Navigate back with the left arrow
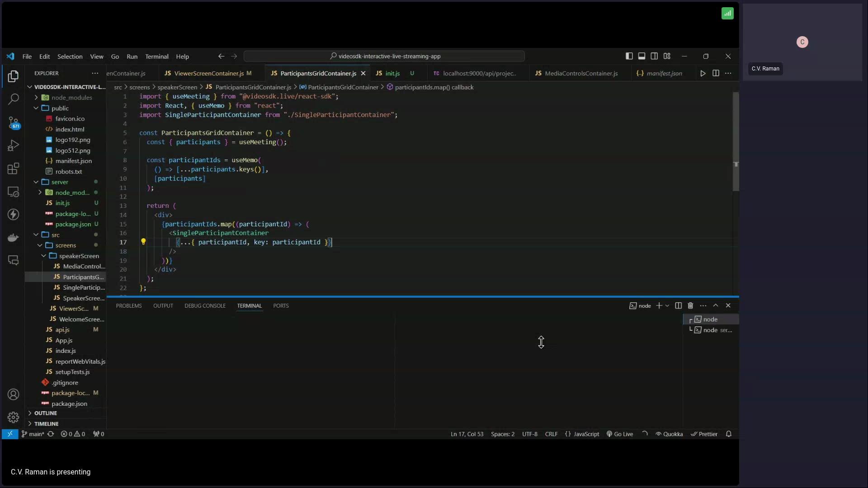868x488 pixels. pos(221,56)
